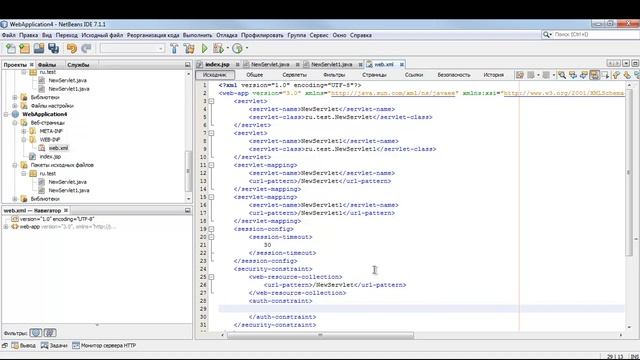Click the Вывод output window icon
The image size is (640, 360).
pyautogui.click(x=15, y=345)
